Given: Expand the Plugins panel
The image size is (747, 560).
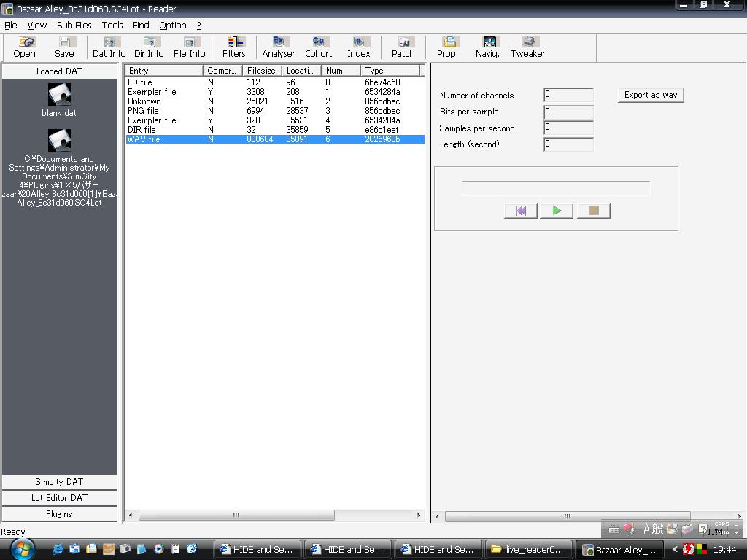Looking at the screenshot, I should coord(59,514).
